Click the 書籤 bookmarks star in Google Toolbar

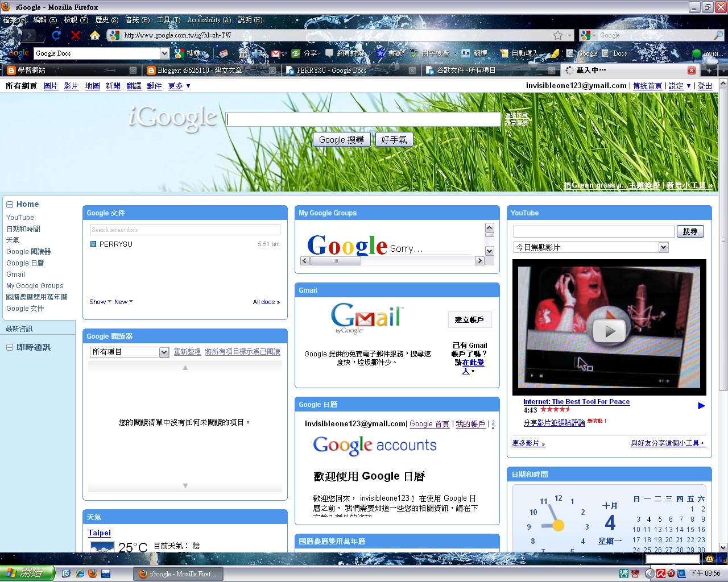(390, 53)
